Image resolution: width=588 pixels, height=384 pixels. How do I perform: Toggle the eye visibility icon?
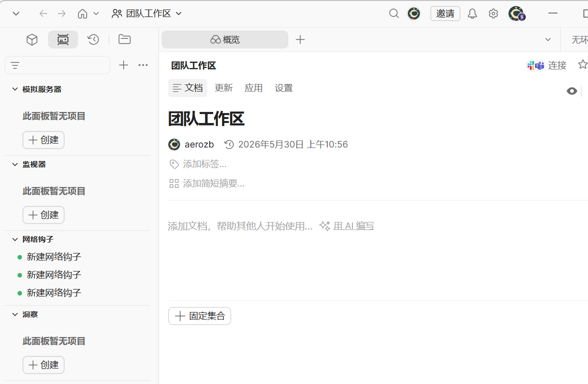[572, 91]
